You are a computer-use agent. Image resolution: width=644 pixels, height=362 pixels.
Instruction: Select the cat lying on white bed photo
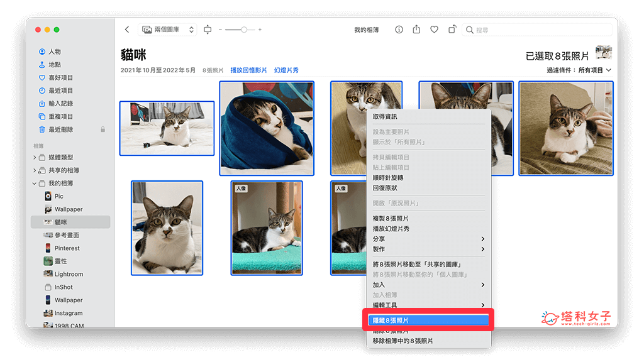167,128
